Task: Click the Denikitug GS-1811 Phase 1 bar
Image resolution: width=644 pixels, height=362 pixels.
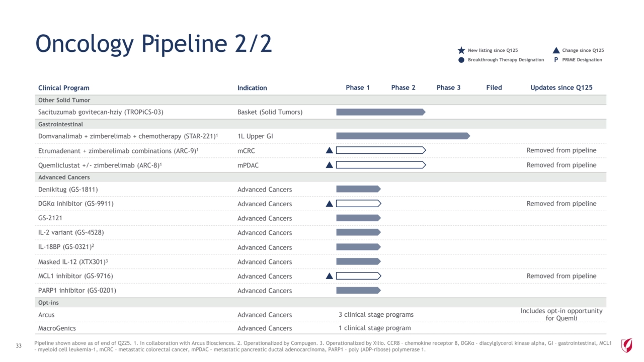Action: [x=358, y=189]
